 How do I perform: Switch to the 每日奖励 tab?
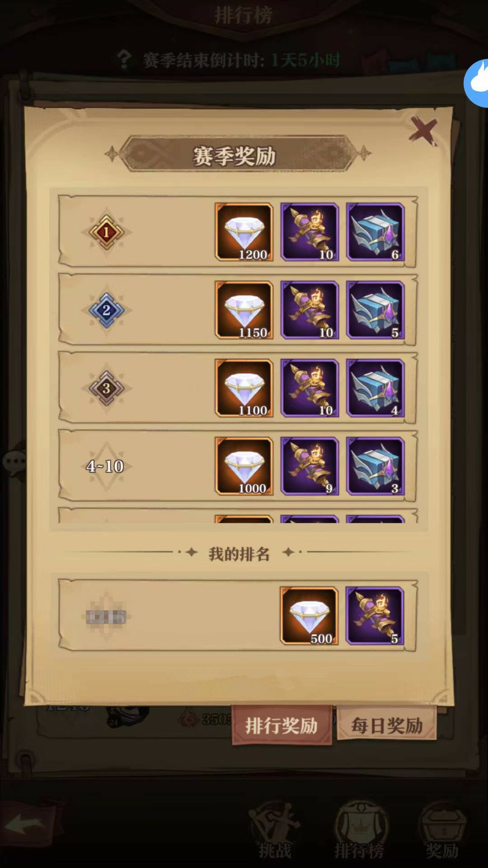(x=387, y=725)
